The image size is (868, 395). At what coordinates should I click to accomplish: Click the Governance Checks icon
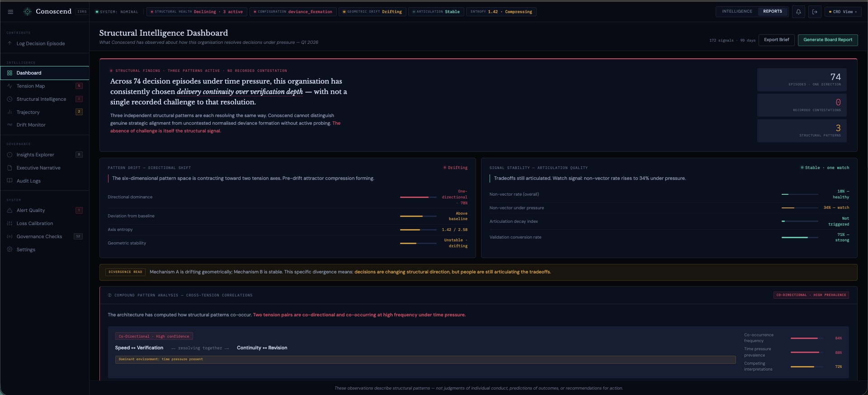point(9,236)
